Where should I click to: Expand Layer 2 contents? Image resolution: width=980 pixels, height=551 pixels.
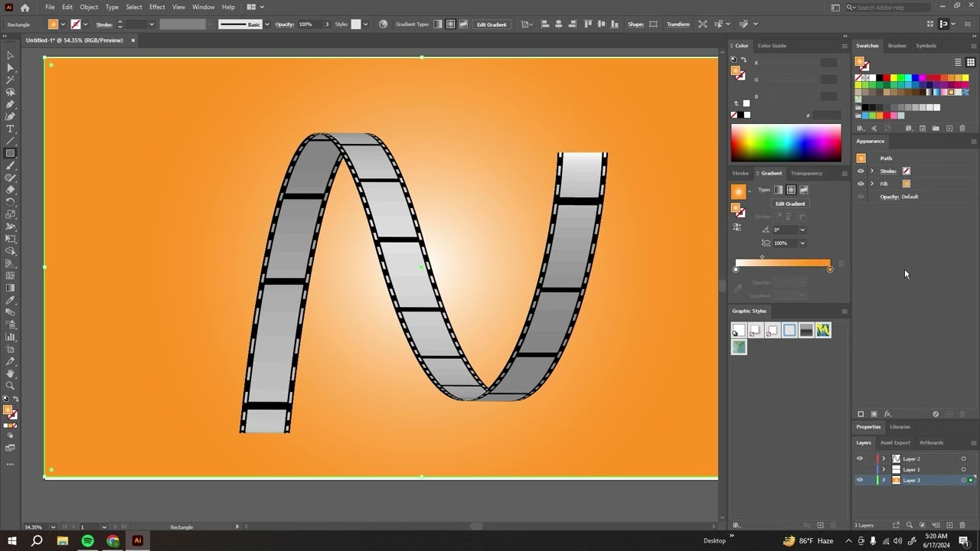(x=884, y=458)
